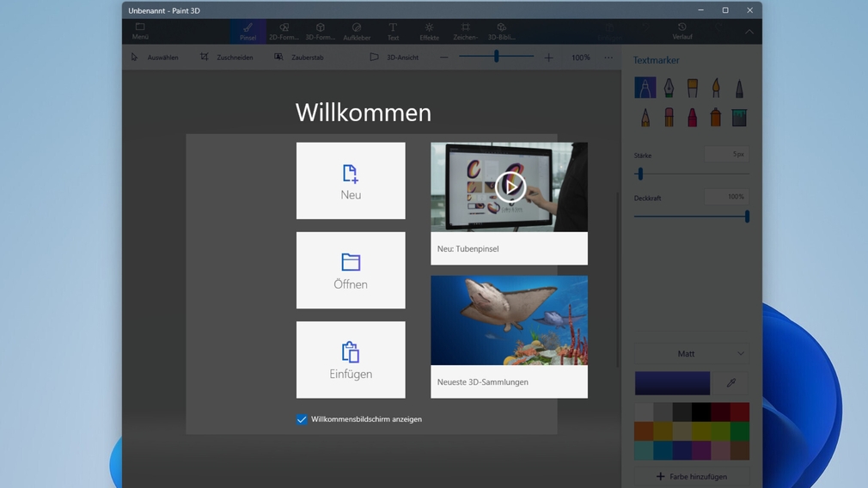Image resolution: width=868 pixels, height=488 pixels.
Task: Pick the green color swatch
Action: pos(740,431)
